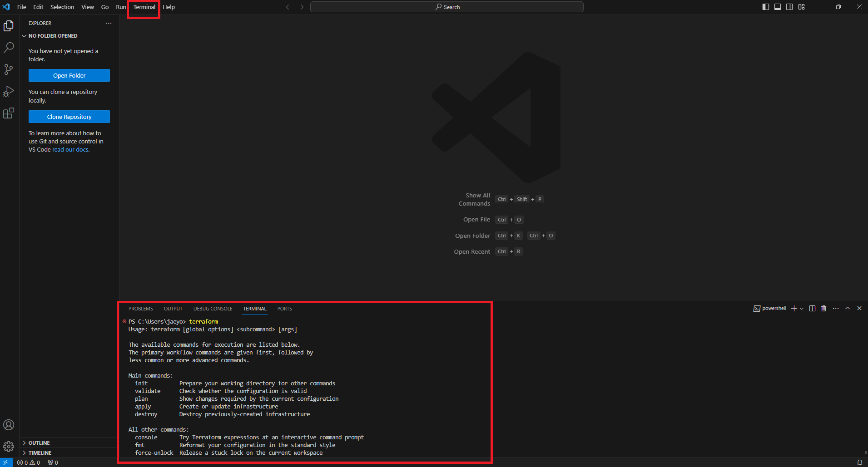868x467 pixels.
Task: Customize layout icon in title bar
Action: pyautogui.click(x=801, y=7)
